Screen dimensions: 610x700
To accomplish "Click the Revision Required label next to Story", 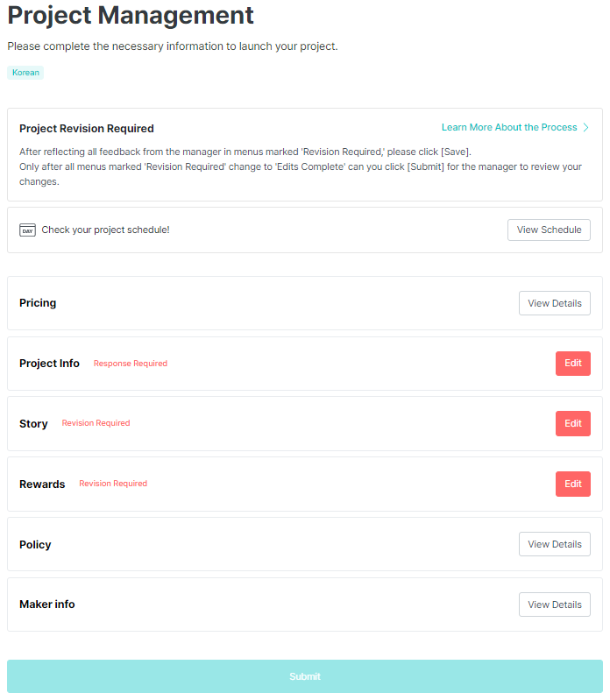I will 96,423.
